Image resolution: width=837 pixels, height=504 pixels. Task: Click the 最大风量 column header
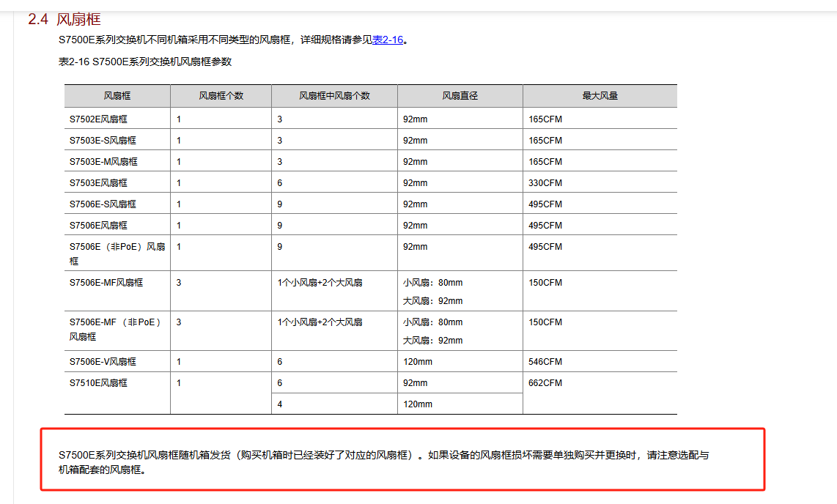[600, 96]
